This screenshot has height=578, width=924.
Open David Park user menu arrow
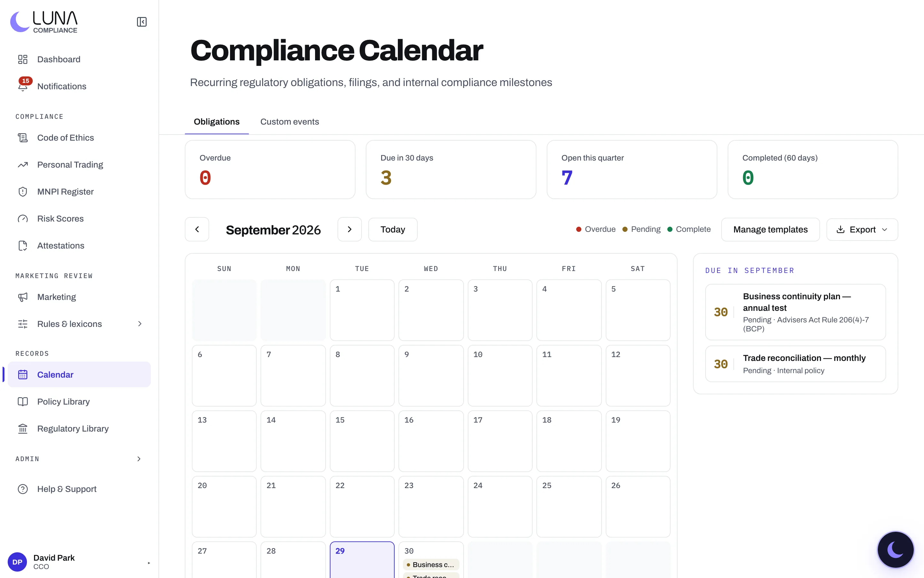coord(149,563)
